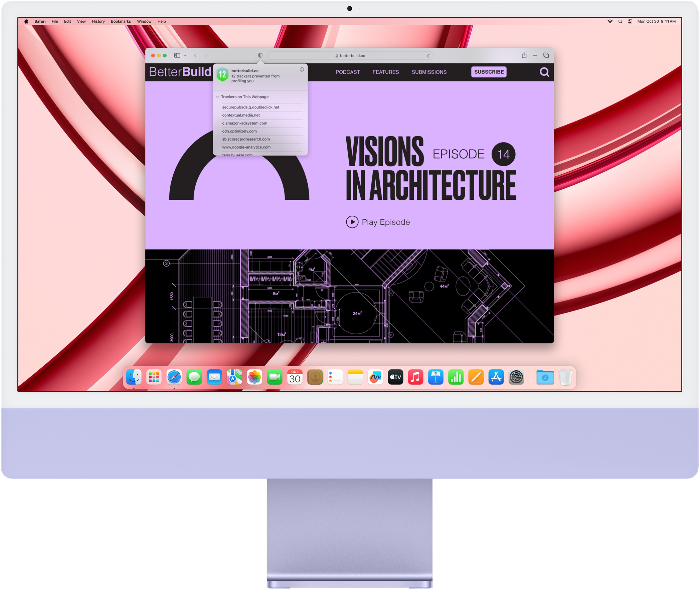Select cdn.optimizely.com tracker row
Screen dimensions: 700x589
pyautogui.click(x=262, y=131)
